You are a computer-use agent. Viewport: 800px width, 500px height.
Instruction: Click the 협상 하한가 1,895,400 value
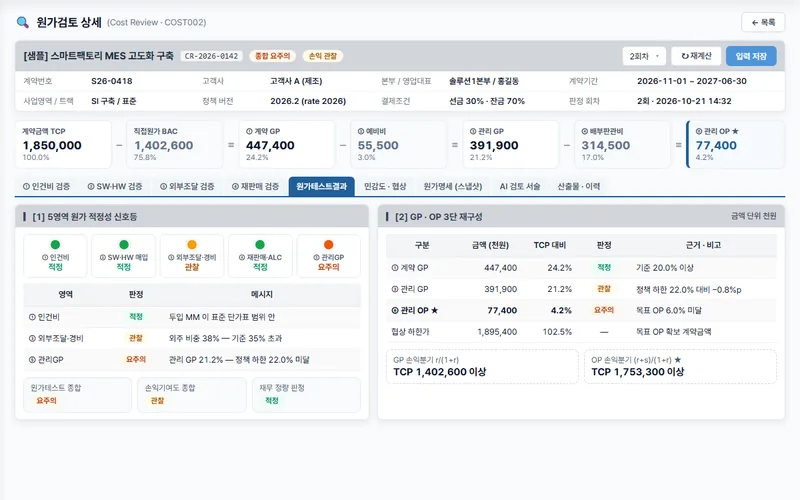coord(497,332)
